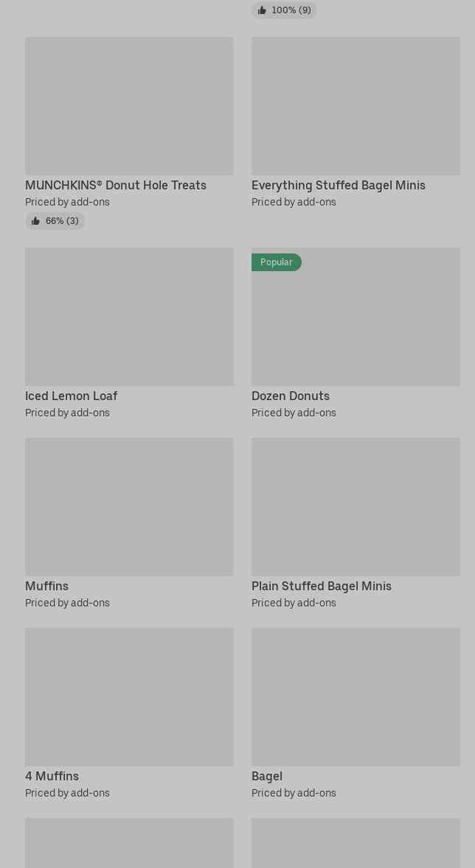Select the Iced Lemon Loaf title

(x=72, y=396)
